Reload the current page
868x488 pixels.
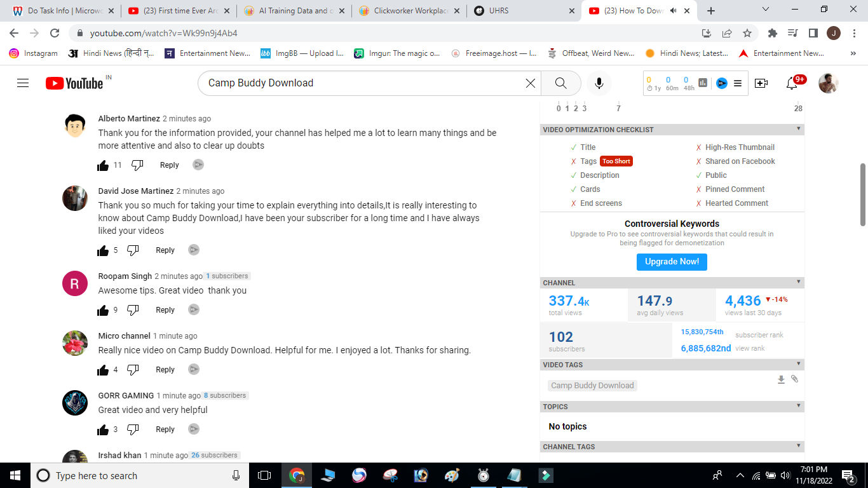[55, 33]
